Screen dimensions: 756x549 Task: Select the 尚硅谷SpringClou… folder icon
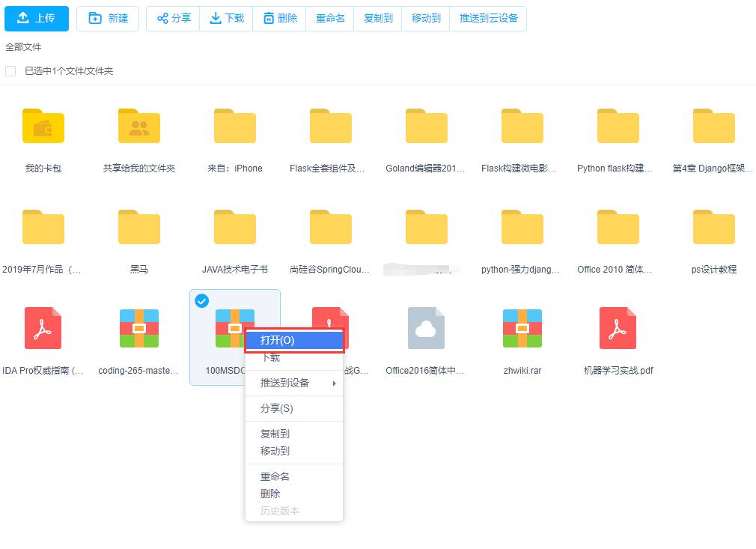pos(331,227)
